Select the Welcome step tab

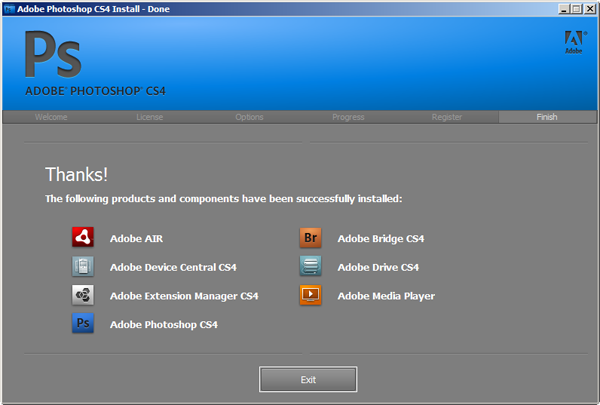[x=50, y=117]
